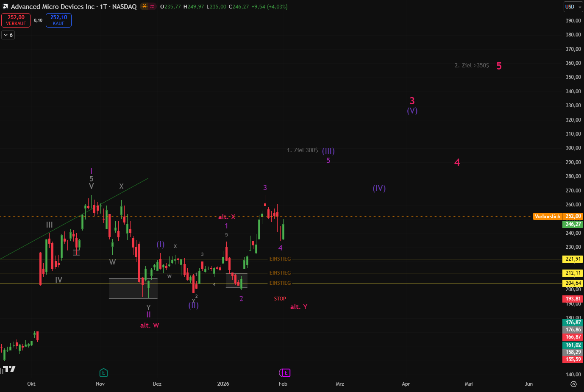The height and width of the screenshot is (392, 584).
Task: Select the STOP horizontal line label
Action: pos(280,299)
